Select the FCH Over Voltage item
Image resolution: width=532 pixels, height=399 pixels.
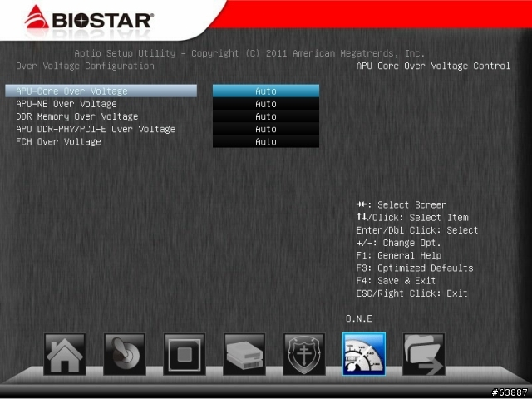(x=58, y=141)
